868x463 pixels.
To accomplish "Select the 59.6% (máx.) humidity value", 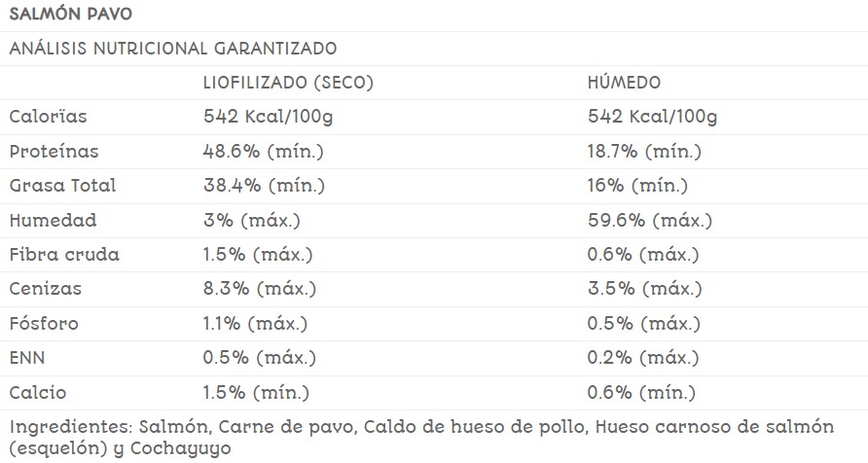I will pyautogui.click(x=649, y=221).
